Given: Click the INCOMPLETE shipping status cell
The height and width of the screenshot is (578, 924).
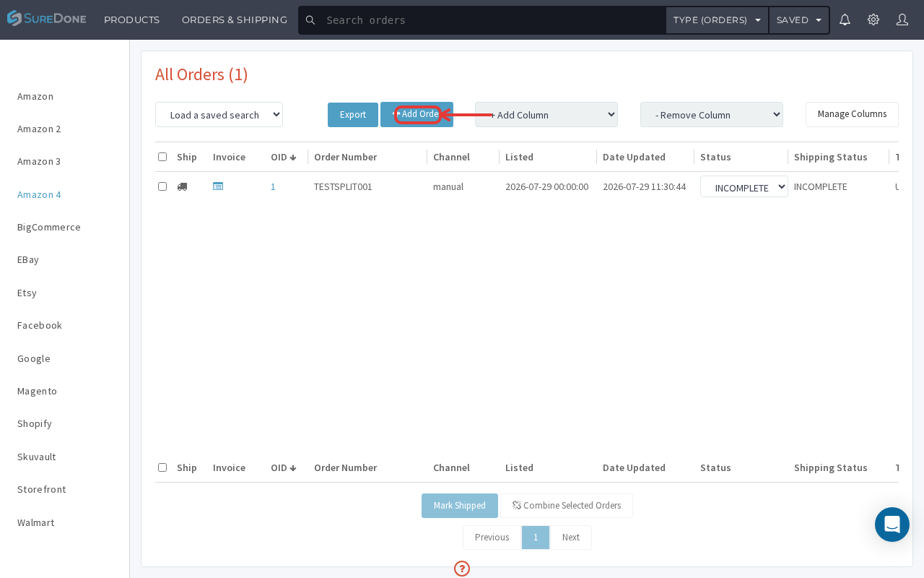Looking at the screenshot, I should point(821,186).
